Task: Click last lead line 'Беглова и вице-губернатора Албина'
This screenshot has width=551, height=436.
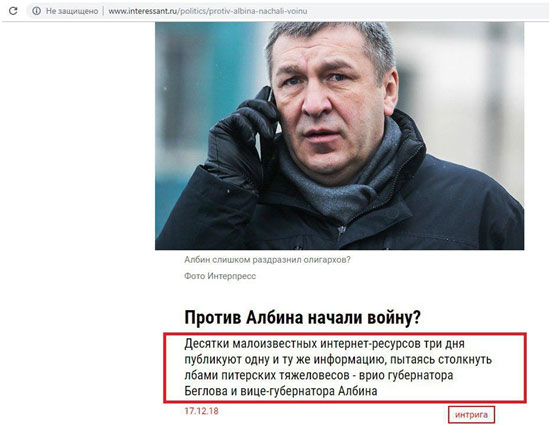Action: (x=281, y=391)
